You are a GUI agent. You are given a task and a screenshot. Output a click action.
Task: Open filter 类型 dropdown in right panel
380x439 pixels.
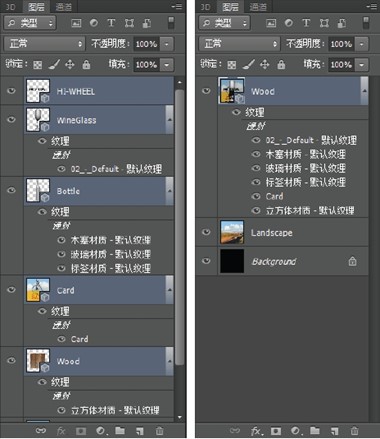[x=224, y=23]
